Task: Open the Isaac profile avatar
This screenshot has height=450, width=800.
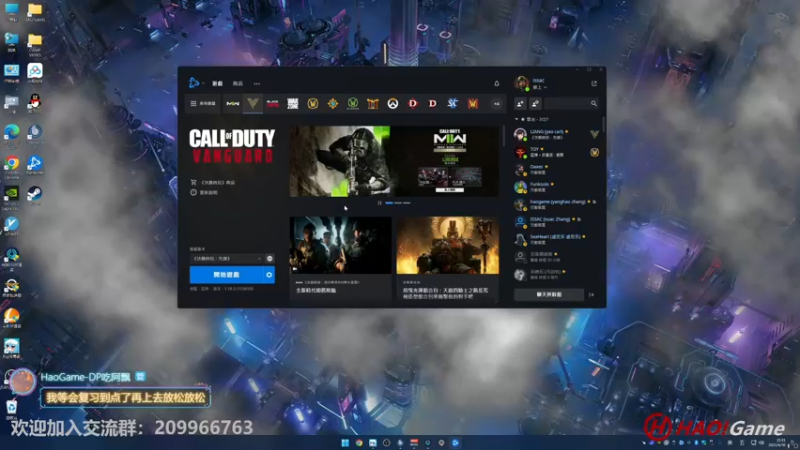Action: [521, 83]
